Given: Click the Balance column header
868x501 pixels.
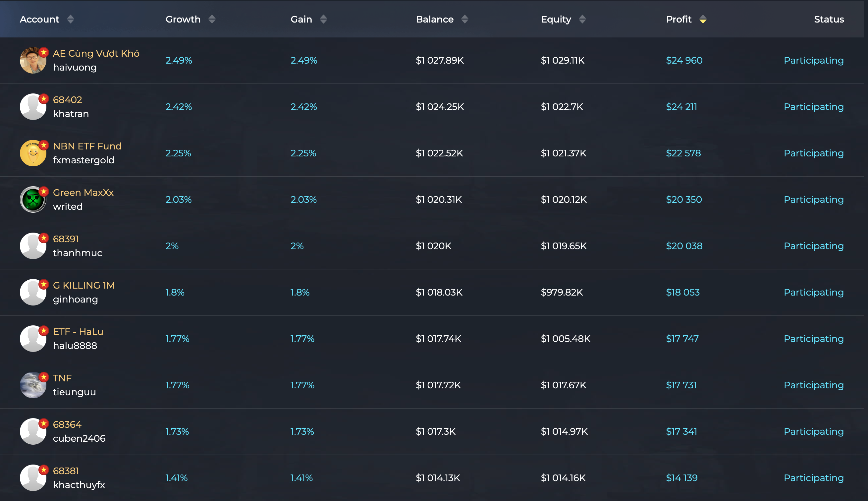Looking at the screenshot, I should click(x=435, y=19).
